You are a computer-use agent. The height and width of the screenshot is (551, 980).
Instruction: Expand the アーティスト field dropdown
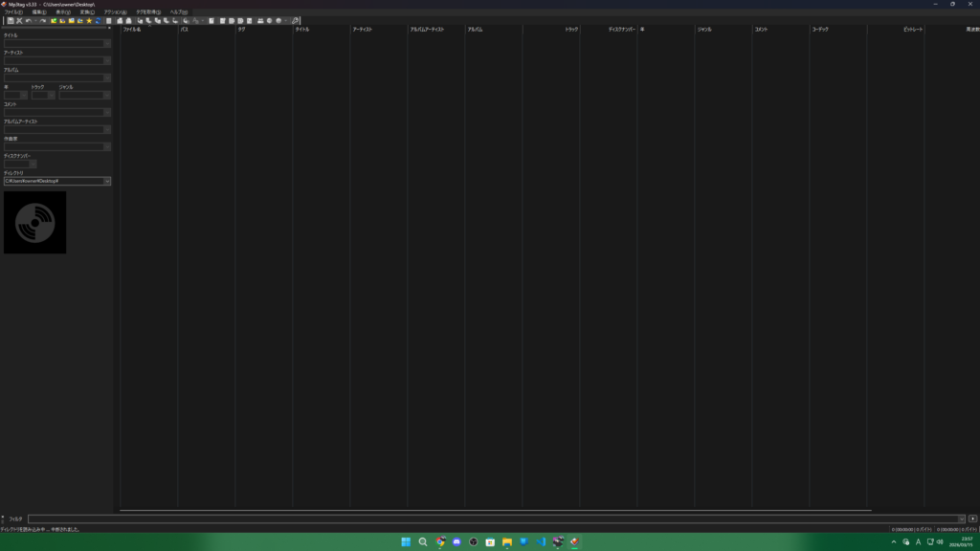[x=107, y=60]
